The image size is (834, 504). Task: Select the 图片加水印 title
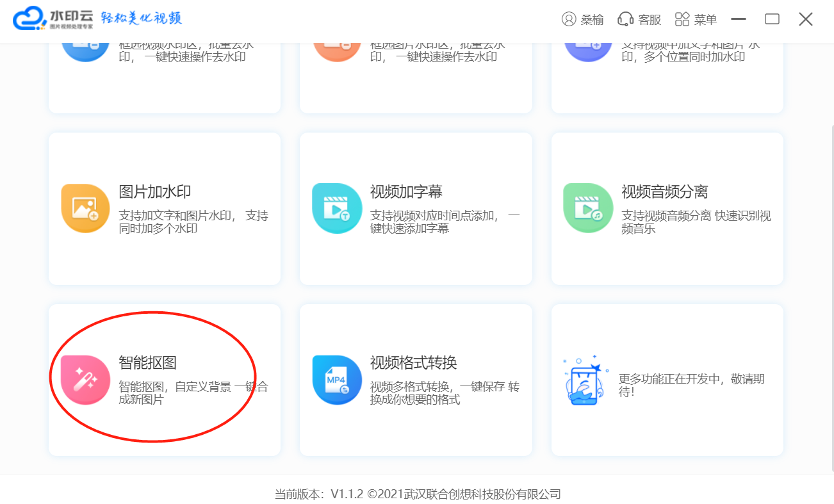[x=155, y=191]
